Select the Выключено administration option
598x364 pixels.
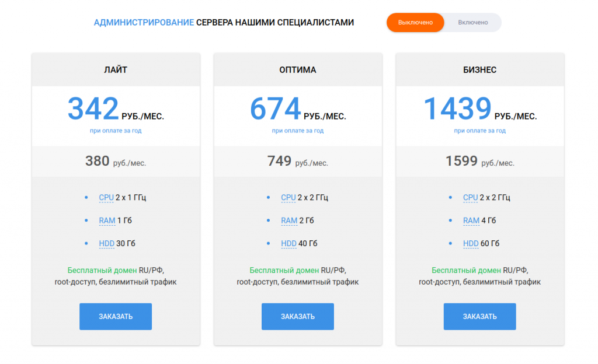tap(415, 23)
